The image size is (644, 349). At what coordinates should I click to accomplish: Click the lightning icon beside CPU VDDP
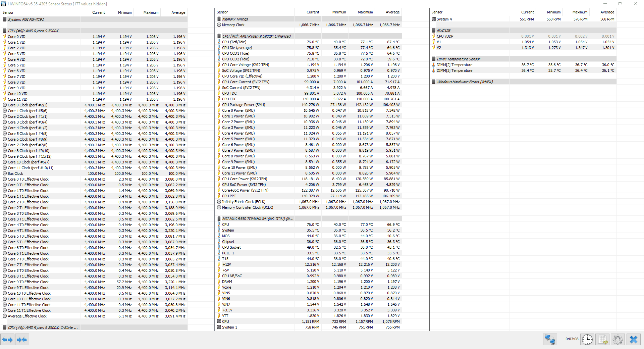pos(434,36)
